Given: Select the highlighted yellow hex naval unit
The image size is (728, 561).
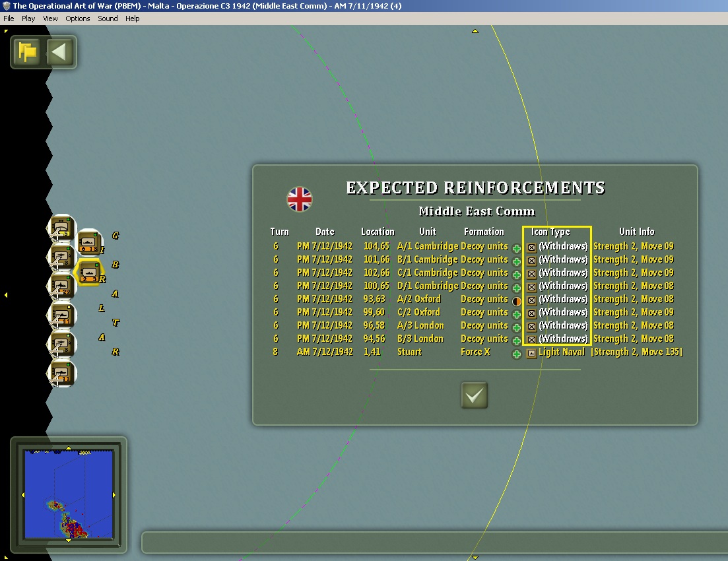Looking at the screenshot, I should [88, 272].
